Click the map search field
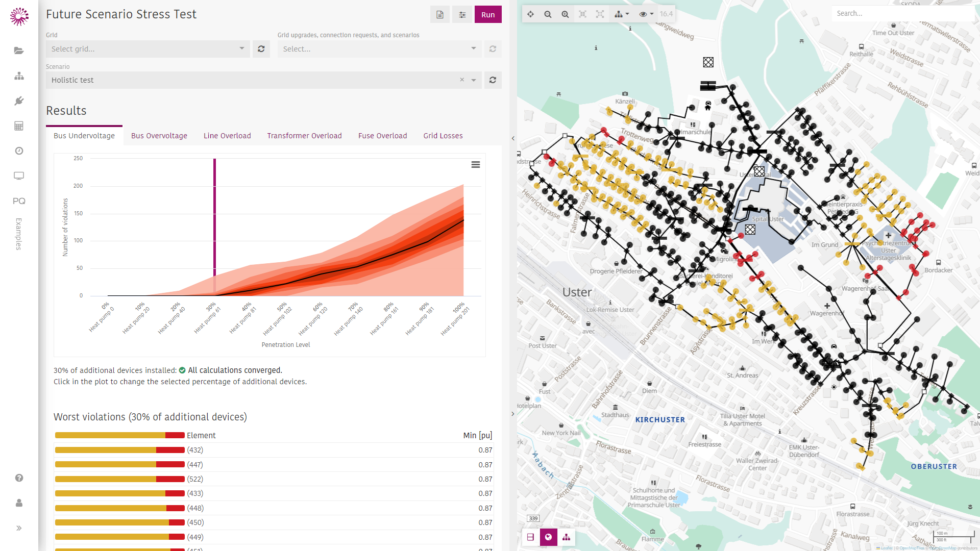980x551 pixels. pyautogui.click(x=902, y=14)
